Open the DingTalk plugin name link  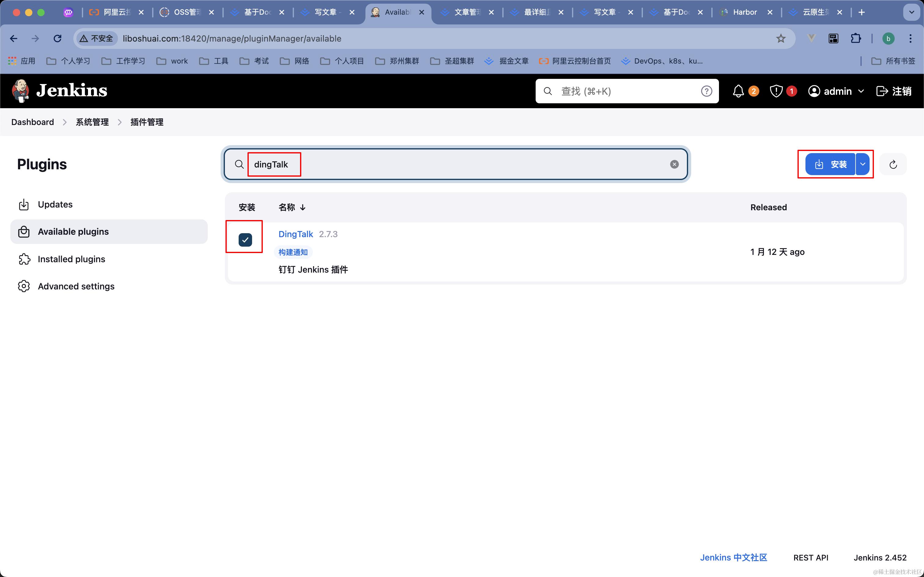[x=296, y=234]
